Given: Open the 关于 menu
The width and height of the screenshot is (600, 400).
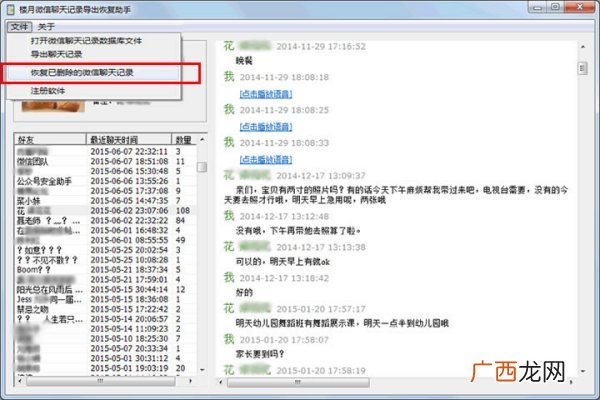Looking at the screenshot, I should point(46,26).
